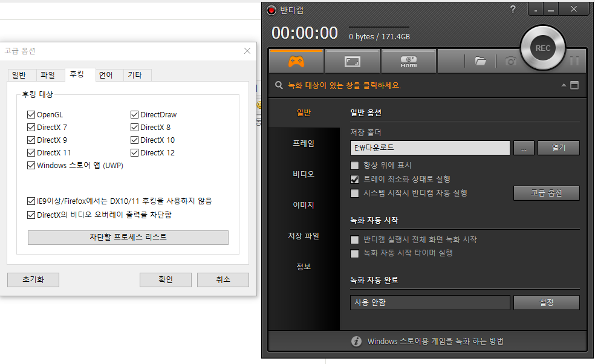Click the magnifier search icon in Bandicam
The image size is (595, 364).
tap(279, 85)
